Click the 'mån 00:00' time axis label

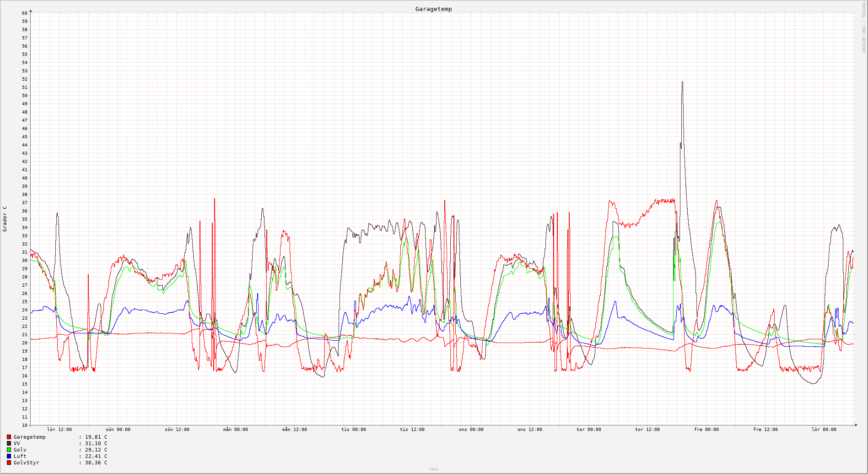(x=236, y=430)
